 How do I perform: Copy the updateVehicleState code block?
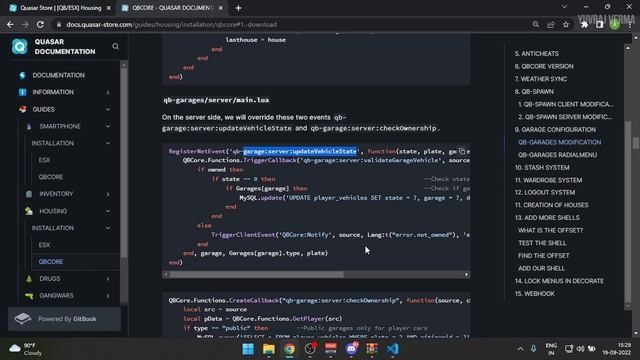[x=462, y=151]
